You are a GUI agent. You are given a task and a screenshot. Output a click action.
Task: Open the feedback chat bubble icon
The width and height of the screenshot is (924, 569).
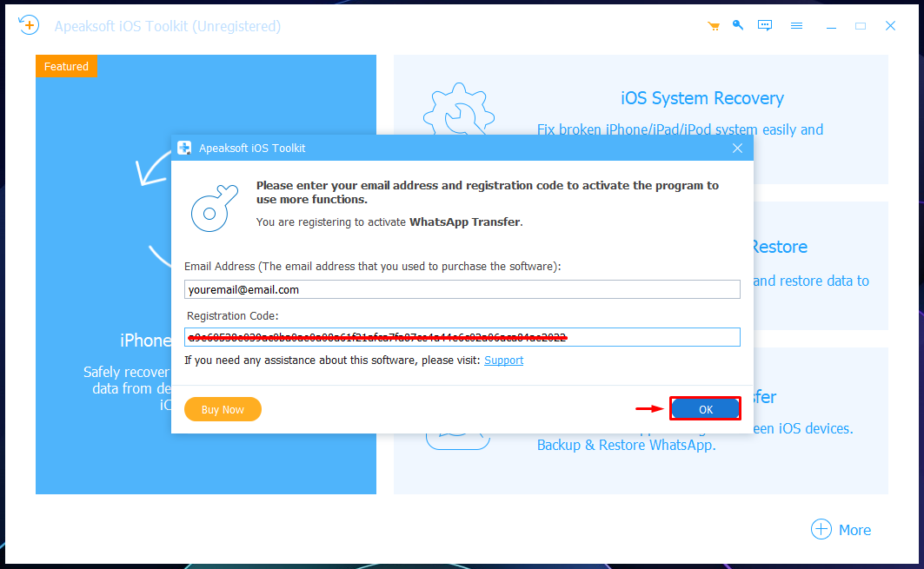pyautogui.click(x=765, y=26)
